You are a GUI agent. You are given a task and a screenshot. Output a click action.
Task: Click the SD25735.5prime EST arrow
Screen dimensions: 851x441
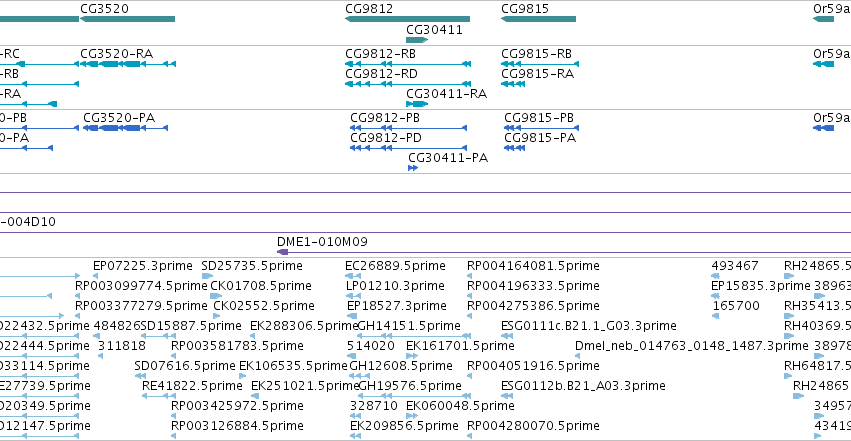tap(207, 276)
